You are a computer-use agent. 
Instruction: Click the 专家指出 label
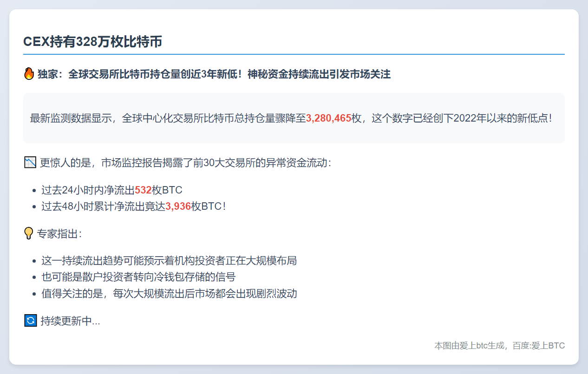pyautogui.click(x=59, y=234)
